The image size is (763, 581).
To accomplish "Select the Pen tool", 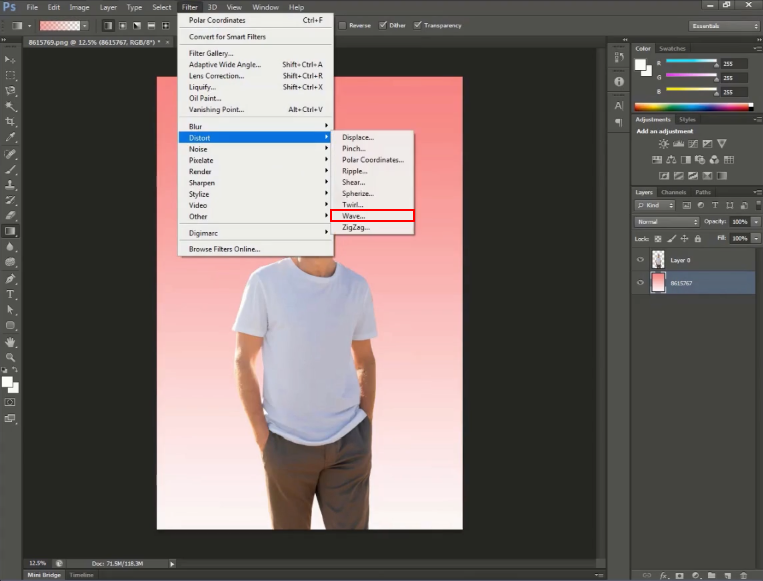I will [10, 279].
